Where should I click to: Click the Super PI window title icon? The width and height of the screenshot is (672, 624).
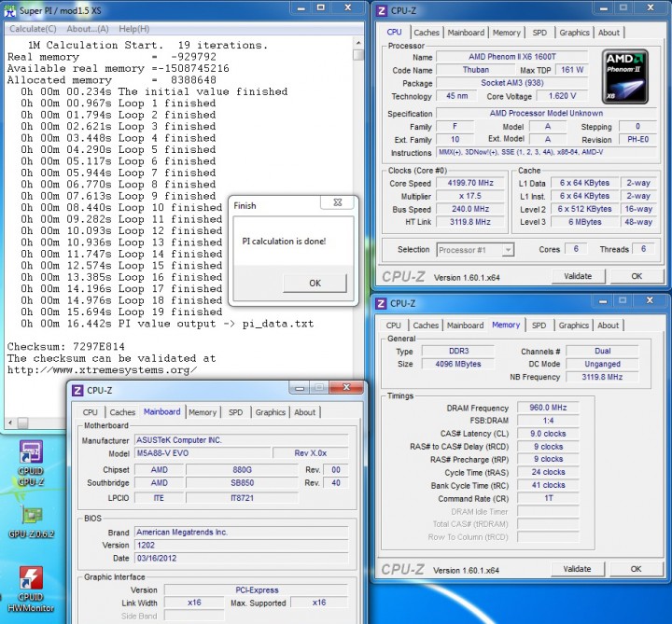[10, 10]
